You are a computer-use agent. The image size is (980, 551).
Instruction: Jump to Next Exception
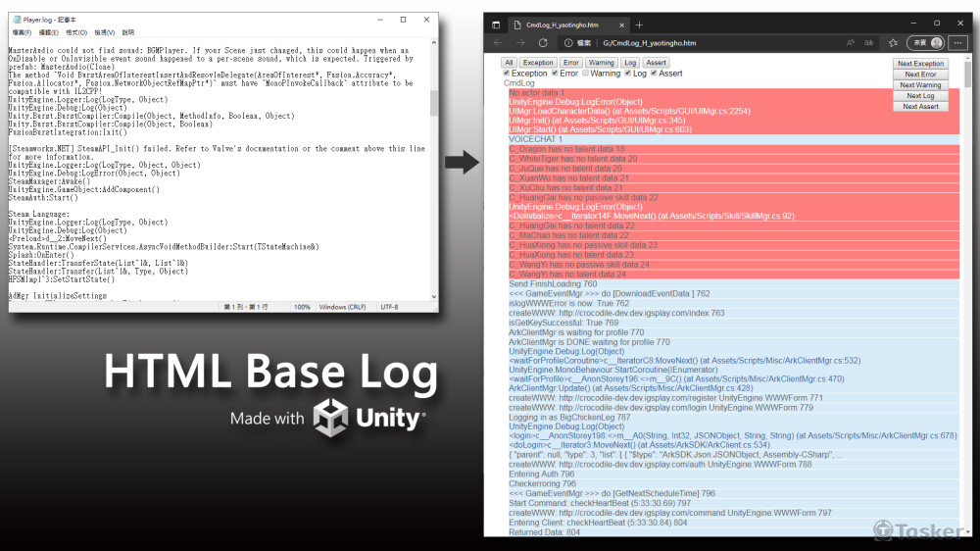coord(920,64)
